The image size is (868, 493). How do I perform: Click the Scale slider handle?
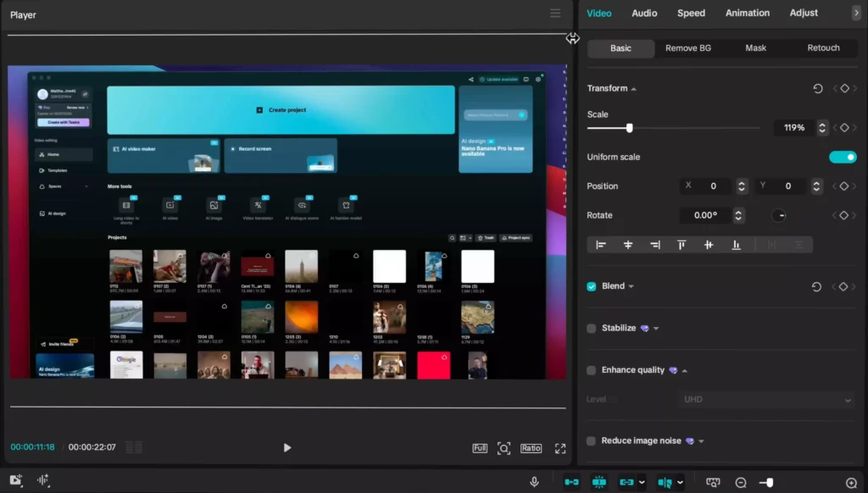tap(629, 128)
